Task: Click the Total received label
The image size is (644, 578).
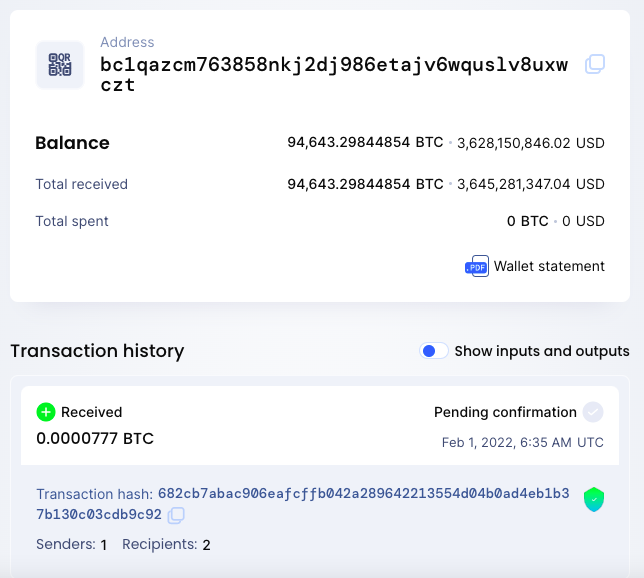Action: coord(81,184)
